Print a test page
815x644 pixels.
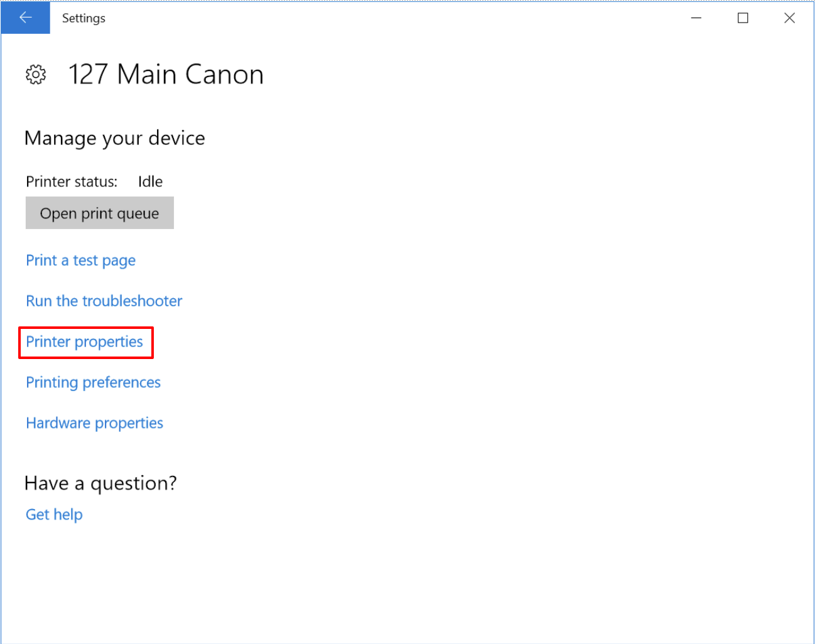click(x=81, y=260)
